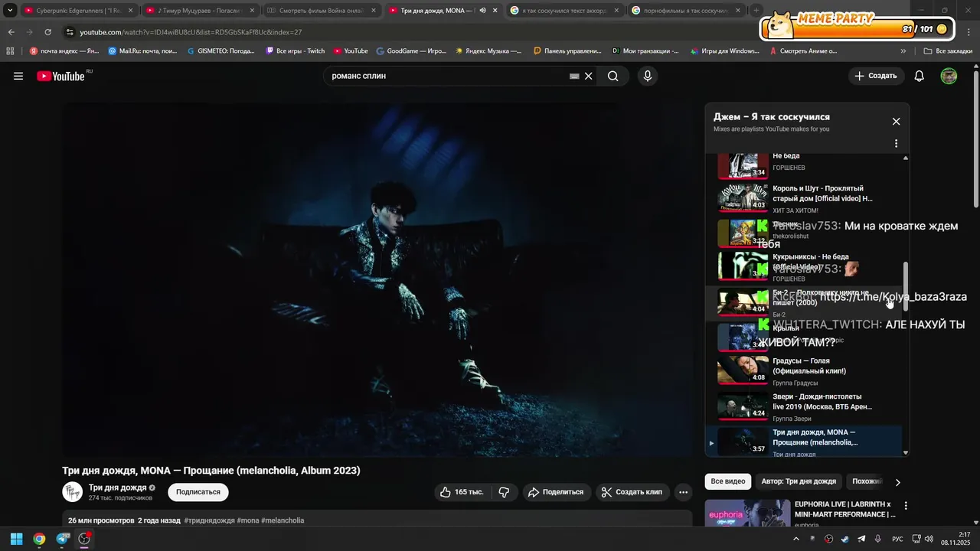Expand hidden bookmarks with the chevron

[x=903, y=51]
